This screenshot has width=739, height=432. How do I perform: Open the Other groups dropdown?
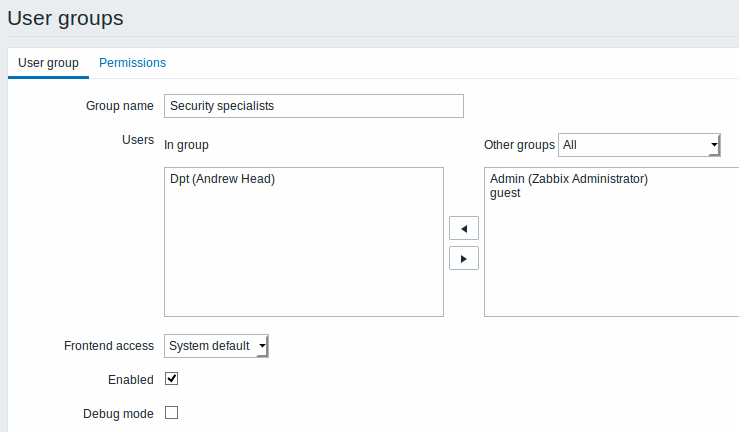(640, 145)
